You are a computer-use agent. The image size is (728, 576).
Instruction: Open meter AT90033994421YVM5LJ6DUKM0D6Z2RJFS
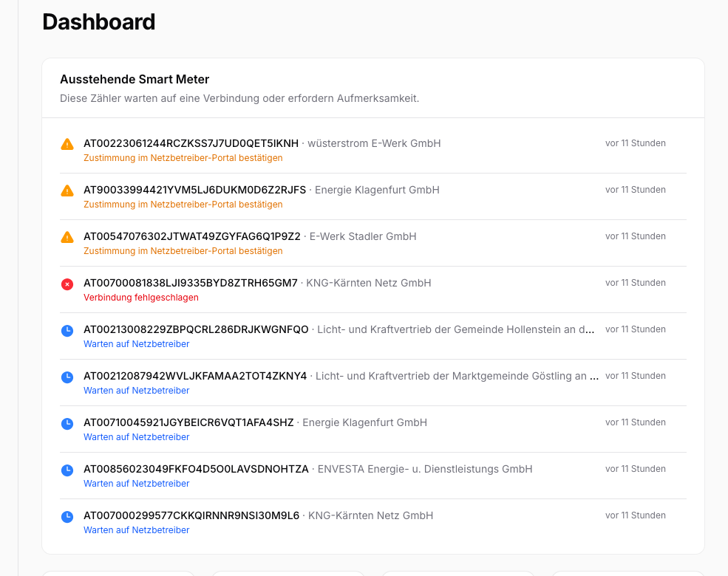(194, 190)
